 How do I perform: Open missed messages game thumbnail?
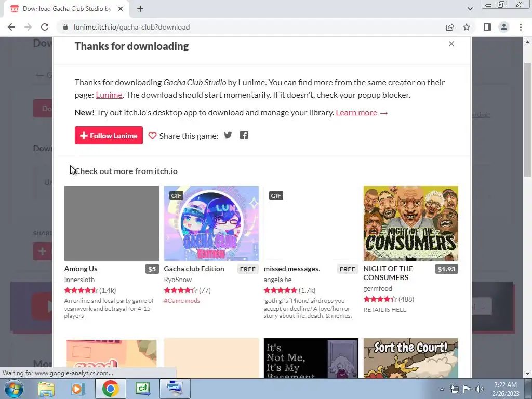tap(311, 223)
